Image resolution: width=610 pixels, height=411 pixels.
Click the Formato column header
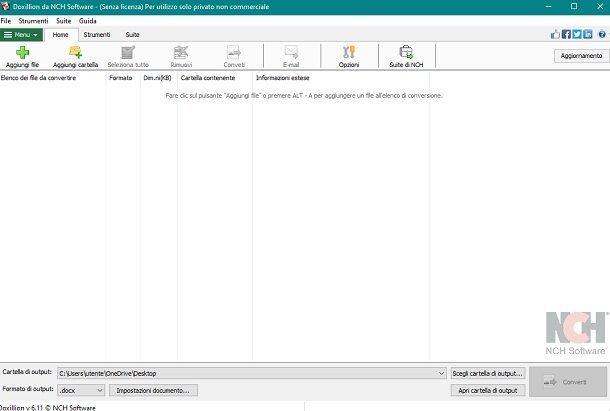(x=123, y=78)
